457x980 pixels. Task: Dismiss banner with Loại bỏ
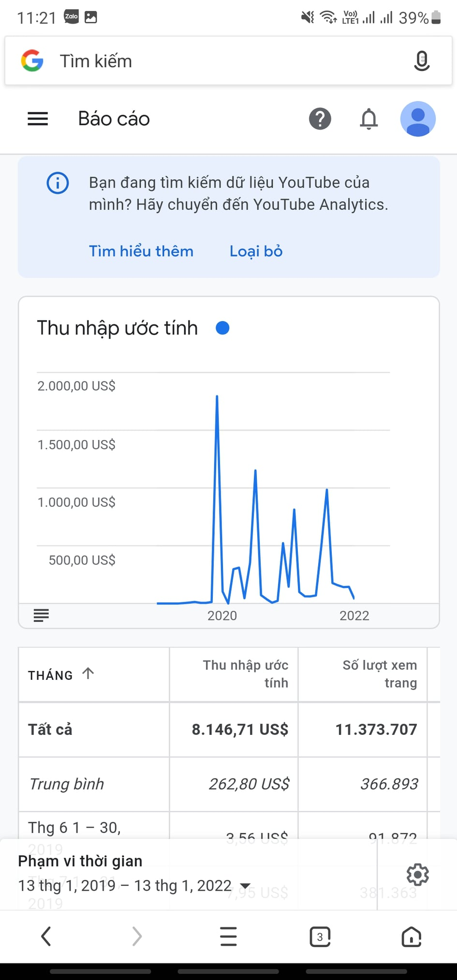tap(256, 251)
